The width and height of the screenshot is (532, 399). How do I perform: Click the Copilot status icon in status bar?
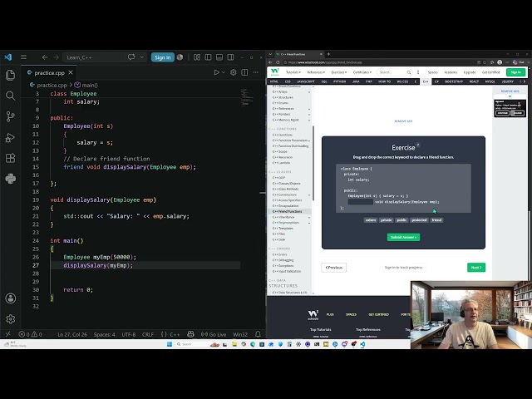coord(190,334)
